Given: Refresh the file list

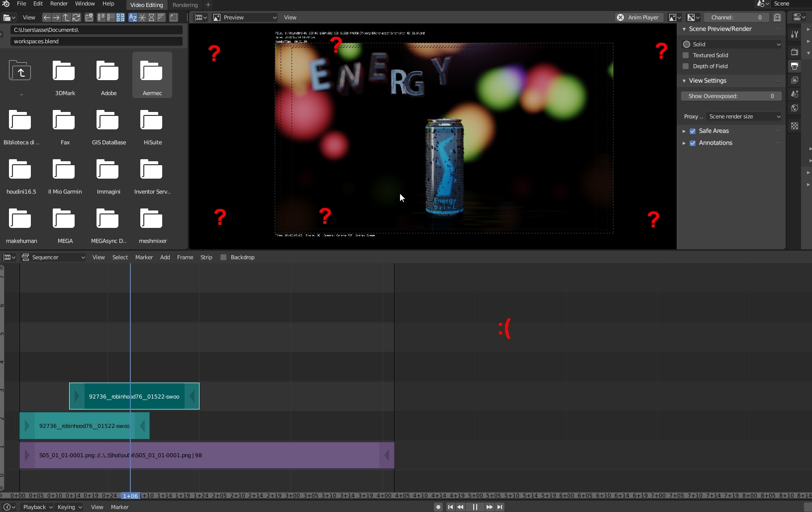Looking at the screenshot, I should pyautogui.click(x=76, y=17).
